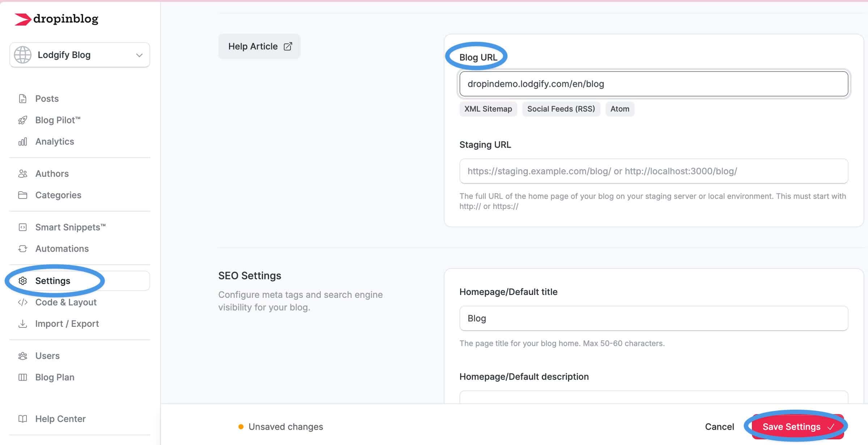
Task: Click the Posts document icon
Action: 22,99
